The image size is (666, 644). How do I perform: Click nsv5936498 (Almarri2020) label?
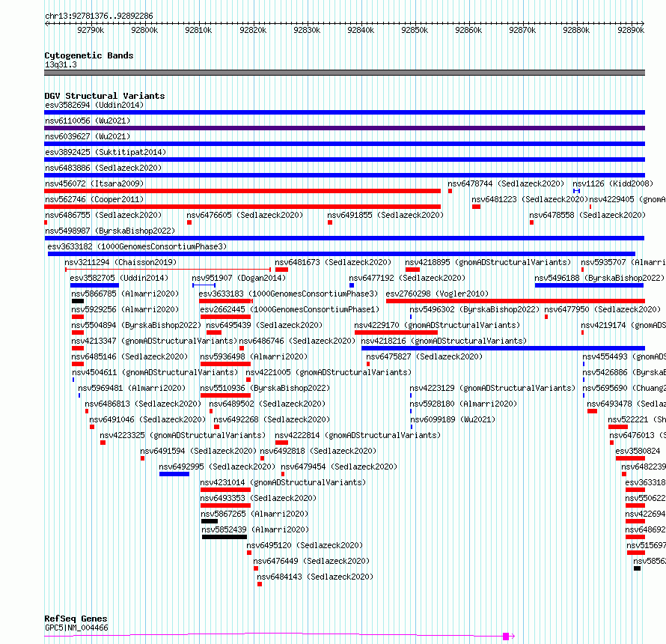pyautogui.click(x=254, y=356)
